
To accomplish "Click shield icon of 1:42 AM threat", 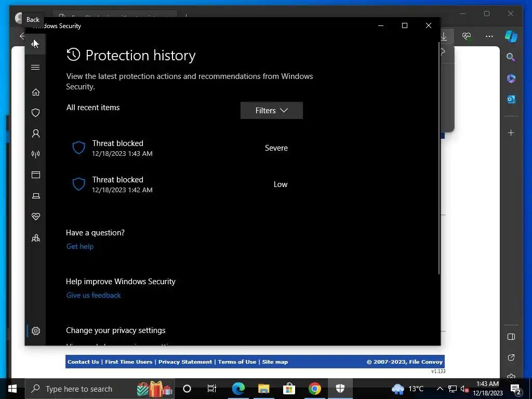I will [x=79, y=184].
